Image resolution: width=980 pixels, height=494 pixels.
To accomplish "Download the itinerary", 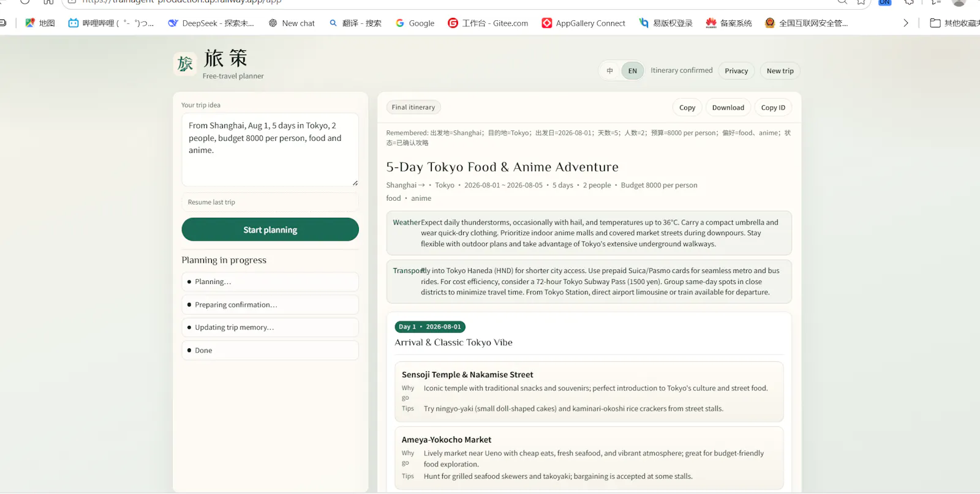I will click(728, 108).
